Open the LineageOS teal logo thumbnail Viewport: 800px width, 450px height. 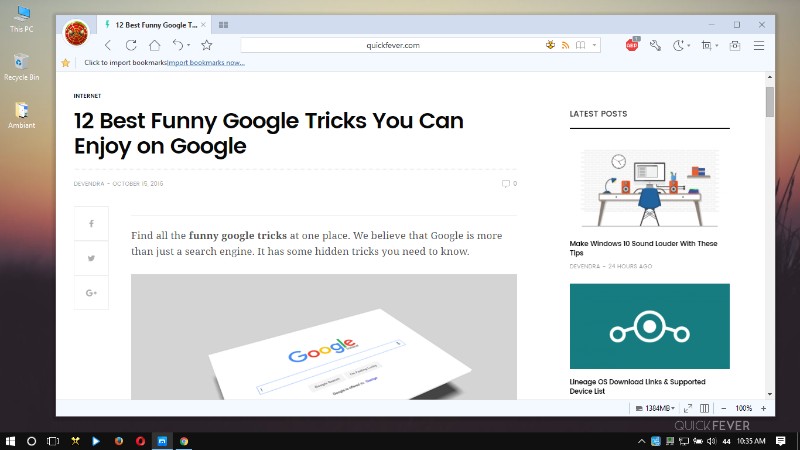point(649,326)
